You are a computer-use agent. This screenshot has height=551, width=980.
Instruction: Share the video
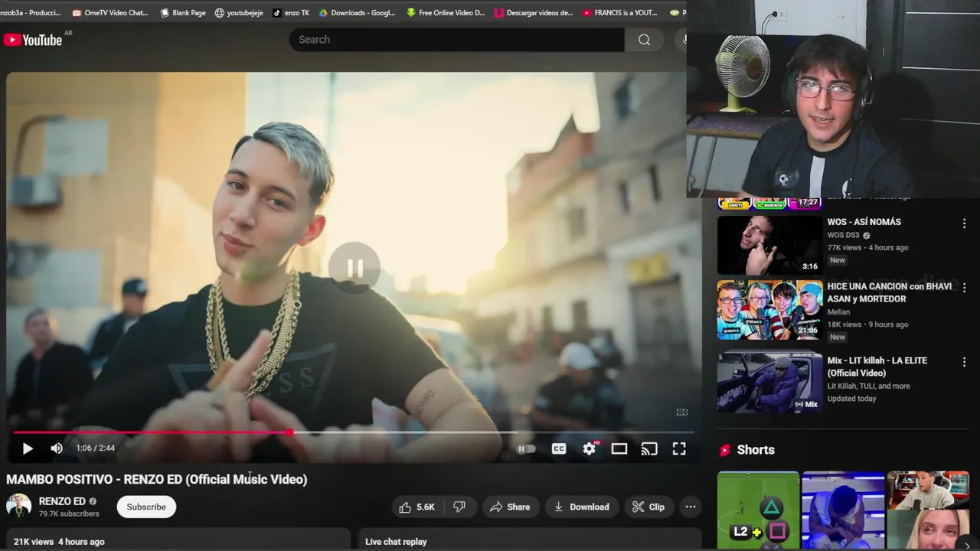(510, 507)
